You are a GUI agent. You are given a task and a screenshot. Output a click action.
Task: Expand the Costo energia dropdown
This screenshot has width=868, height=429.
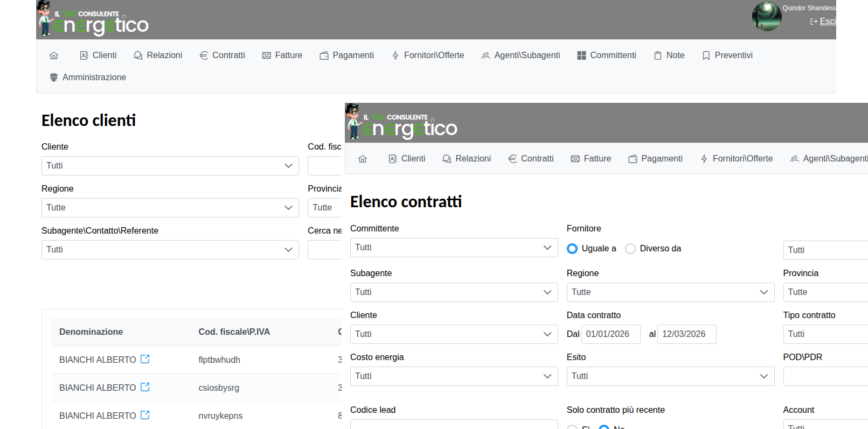click(454, 376)
